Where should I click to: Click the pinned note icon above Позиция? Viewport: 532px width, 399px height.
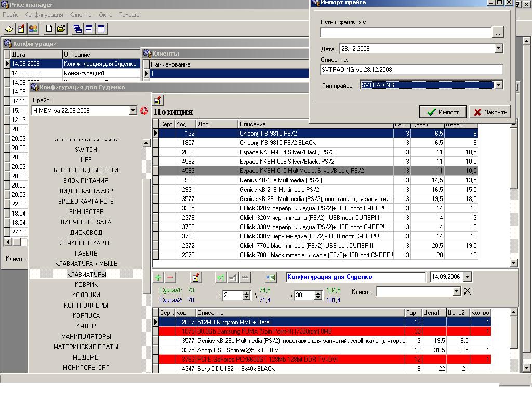click(158, 100)
